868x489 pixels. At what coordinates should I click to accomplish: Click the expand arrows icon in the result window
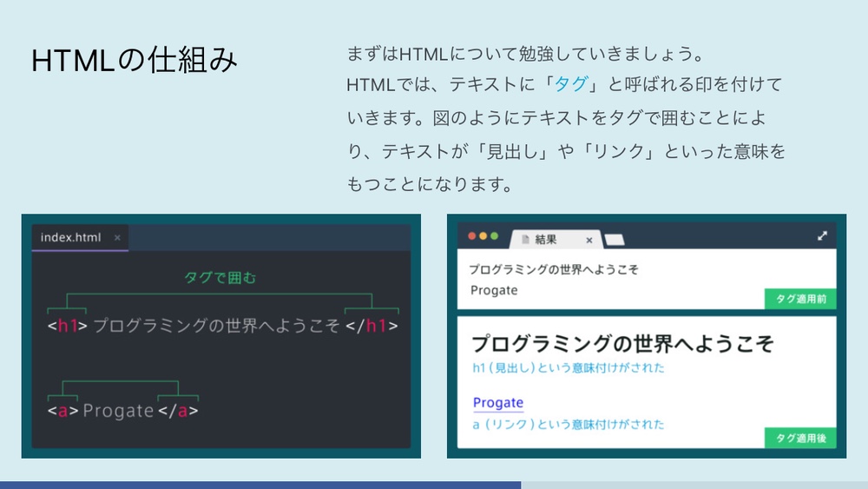pos(822,235)
